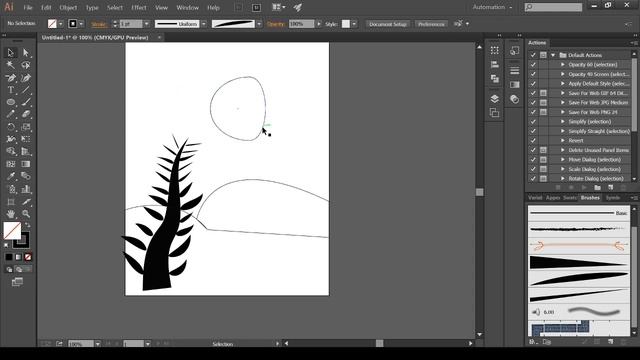This screenshot has width=640, height=360.
Task: Select the Pen tool
Action: 11,78
